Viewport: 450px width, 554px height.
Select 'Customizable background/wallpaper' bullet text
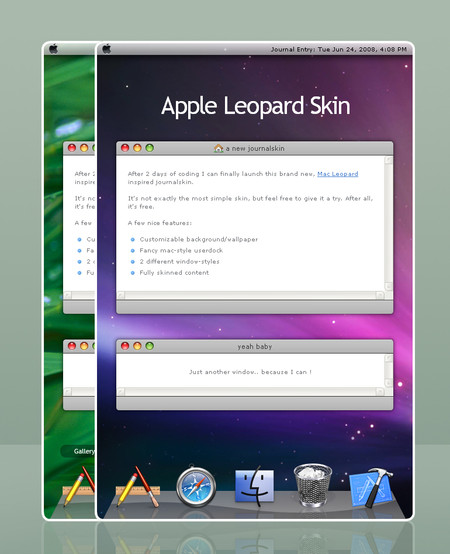(x=199, y=239)
